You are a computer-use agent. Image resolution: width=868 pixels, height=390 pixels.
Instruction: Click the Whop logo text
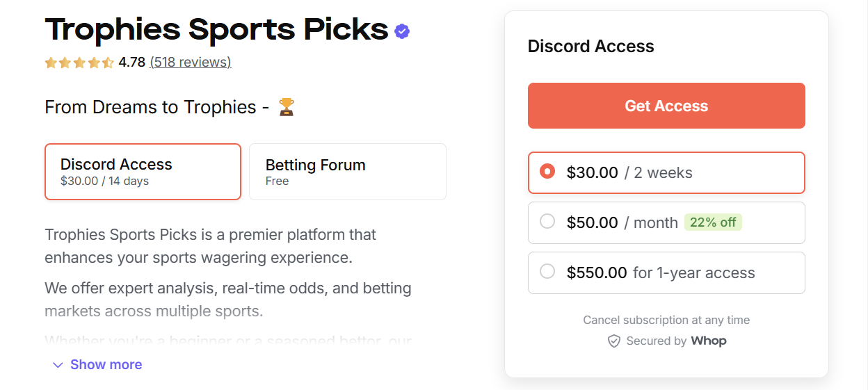(x=708, y=341)
